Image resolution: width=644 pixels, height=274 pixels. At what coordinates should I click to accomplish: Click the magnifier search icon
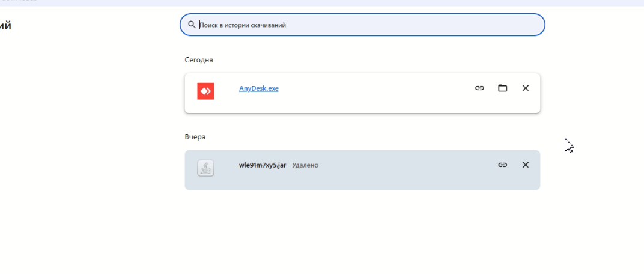(192, 25)
